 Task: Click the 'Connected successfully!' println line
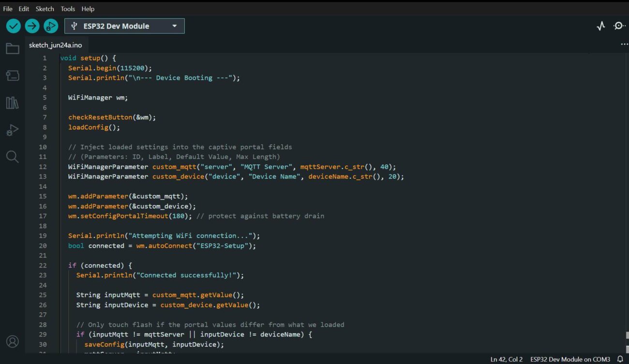[160, 275]
